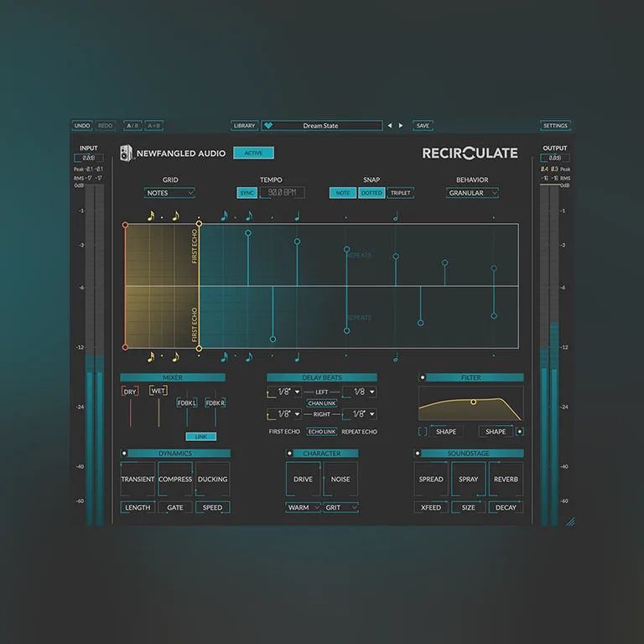The width and height of the screenshot is (644, 644).
Task: Toggle the Soundstage section enable dot
Action: (418, 453)
